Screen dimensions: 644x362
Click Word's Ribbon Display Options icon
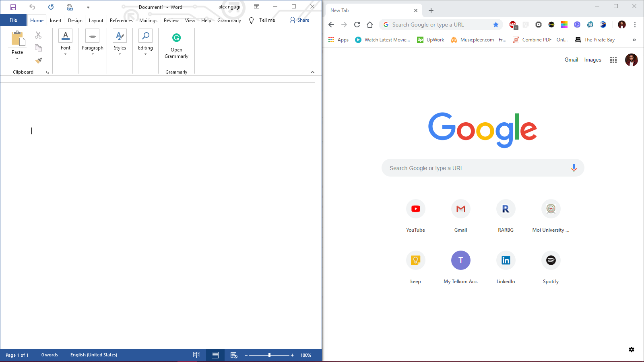tap(256, 7)
